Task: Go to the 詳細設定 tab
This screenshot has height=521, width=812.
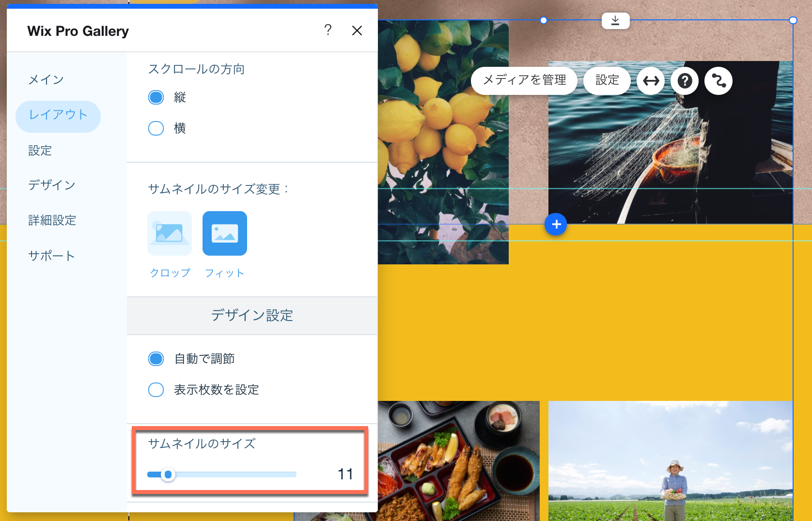Action: coord(52,220)
